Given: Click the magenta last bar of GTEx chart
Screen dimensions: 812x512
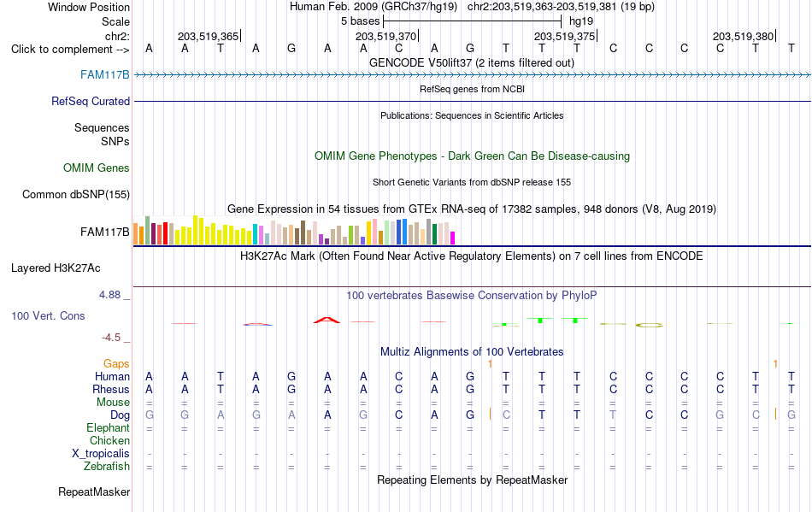Looking at the screenshot, I should click(452, 238).
